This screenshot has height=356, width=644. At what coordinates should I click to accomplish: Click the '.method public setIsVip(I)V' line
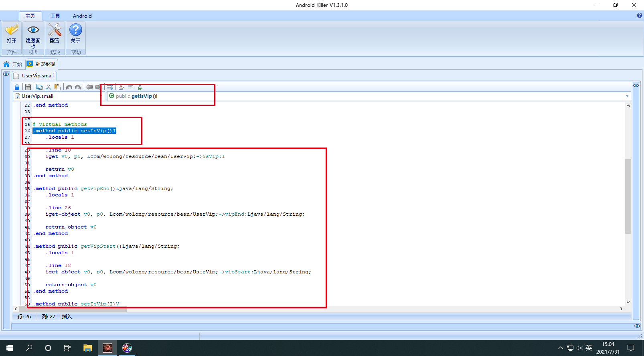coord(76,304)
